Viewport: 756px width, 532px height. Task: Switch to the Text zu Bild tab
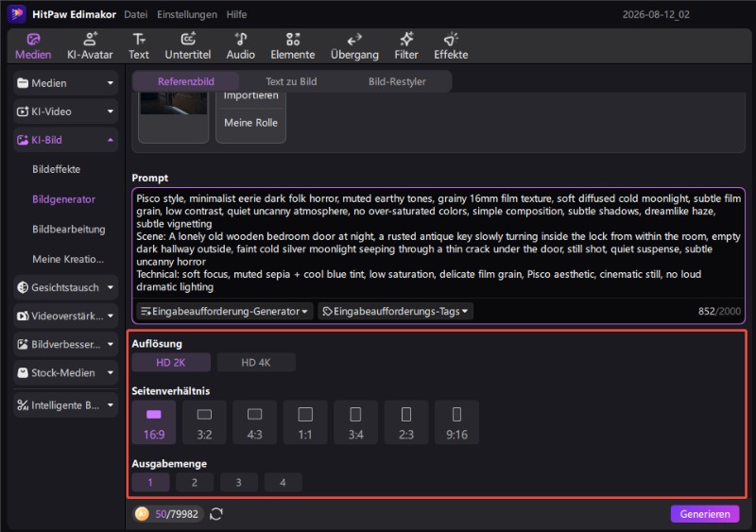coord(291,81)
